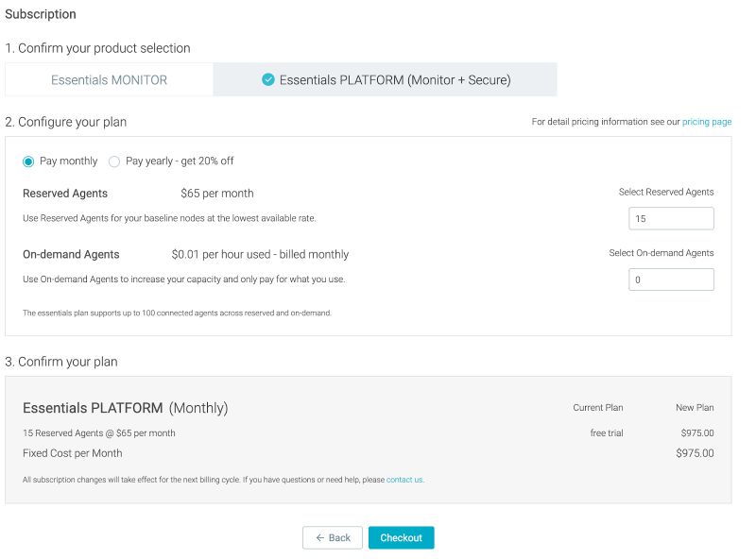The height and width of the screenshot is (559, 756).
Task: Select the Pay monthly billing option
Action: pos(29,161)
